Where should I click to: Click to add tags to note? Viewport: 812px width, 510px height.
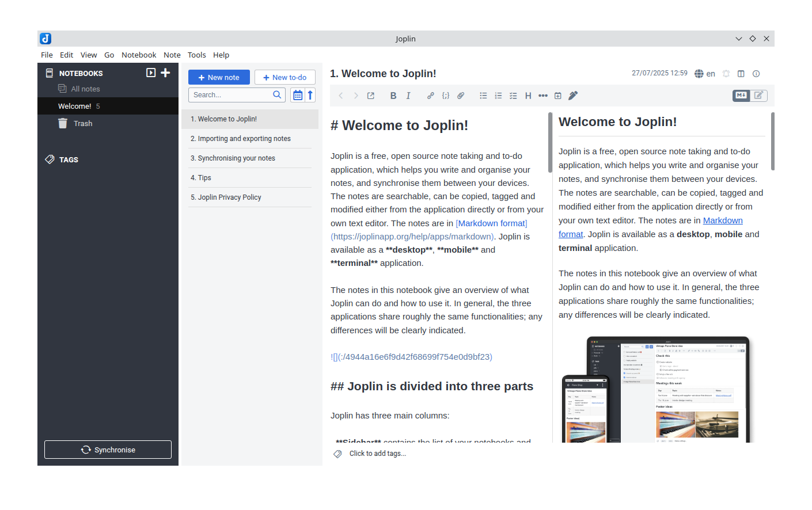tap(378, 454)
